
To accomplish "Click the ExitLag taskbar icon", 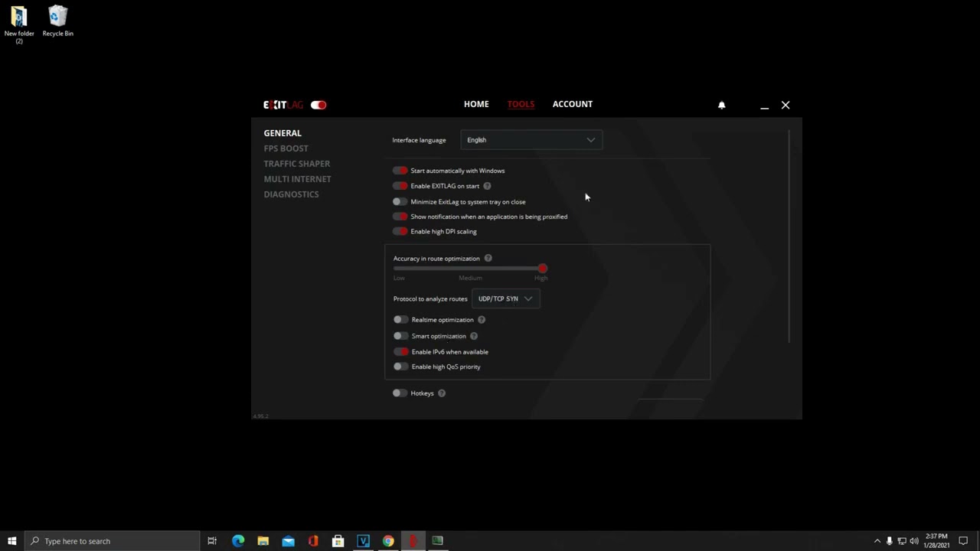I will pyautogui.click(x=413, y=541).
